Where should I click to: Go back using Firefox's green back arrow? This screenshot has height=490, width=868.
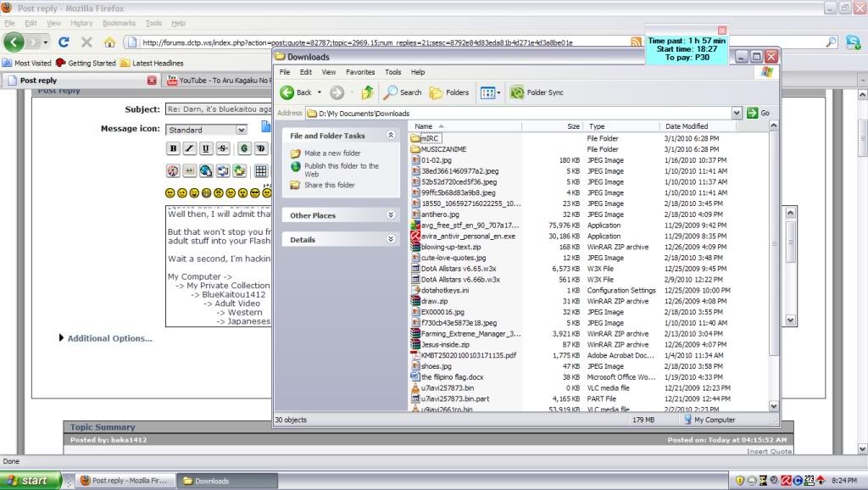click(x=14, y=42)
